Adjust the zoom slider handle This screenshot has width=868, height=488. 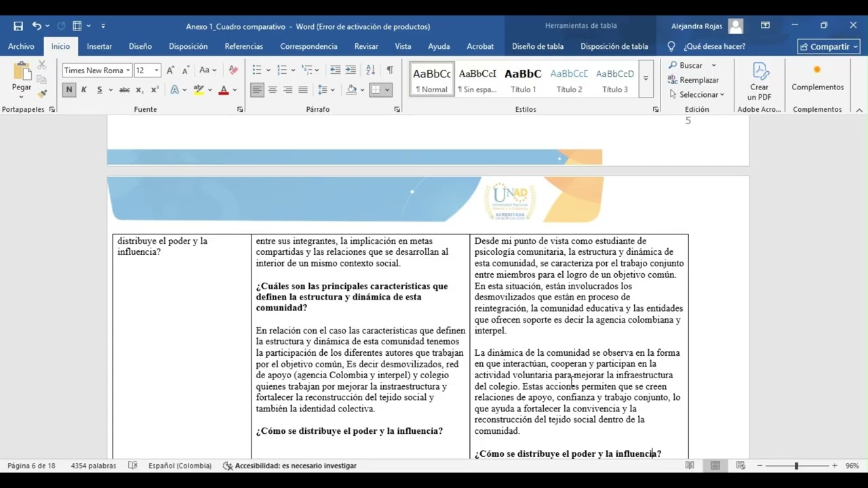(796, 466)
